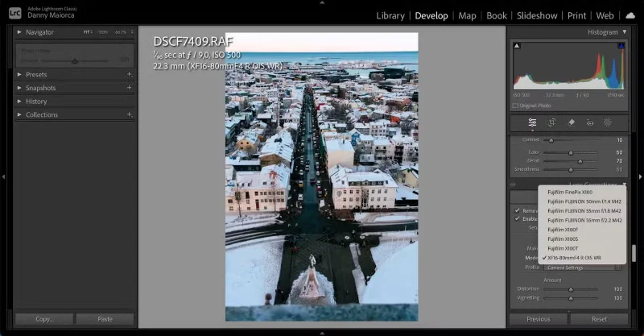This screenshot has height=336, width=644.
Task: Add a new collection with plus icon
Action: point(129,114)
